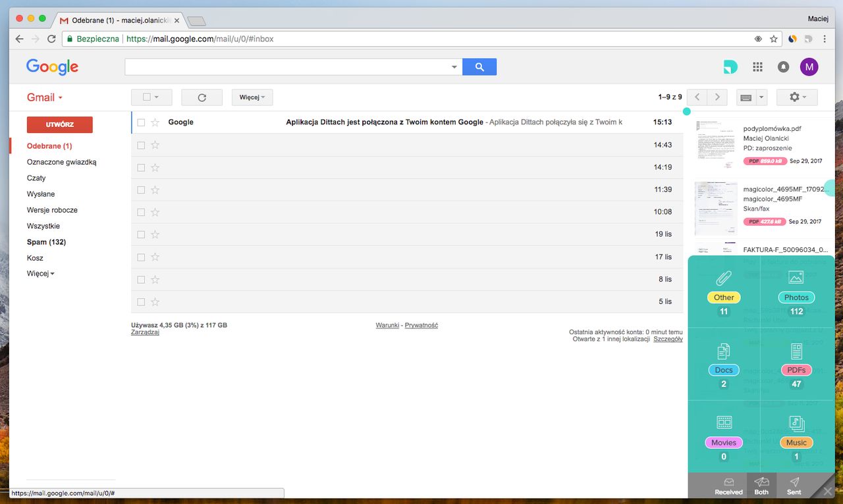
Task: Open the Warunki link
Action: 387,325
